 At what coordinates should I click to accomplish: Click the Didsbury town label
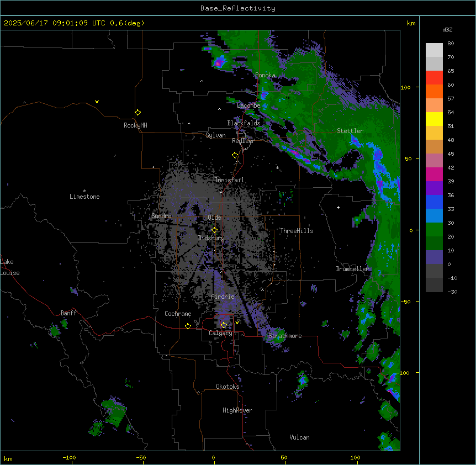coord(211,238)
